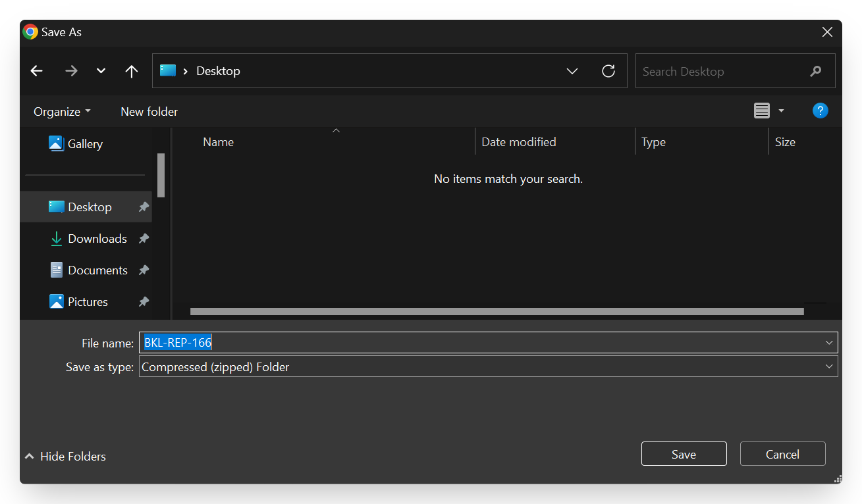Click the horizontal scrollbar in file list
The height and width of the screenshot is (504, 862).
(497, 311)
